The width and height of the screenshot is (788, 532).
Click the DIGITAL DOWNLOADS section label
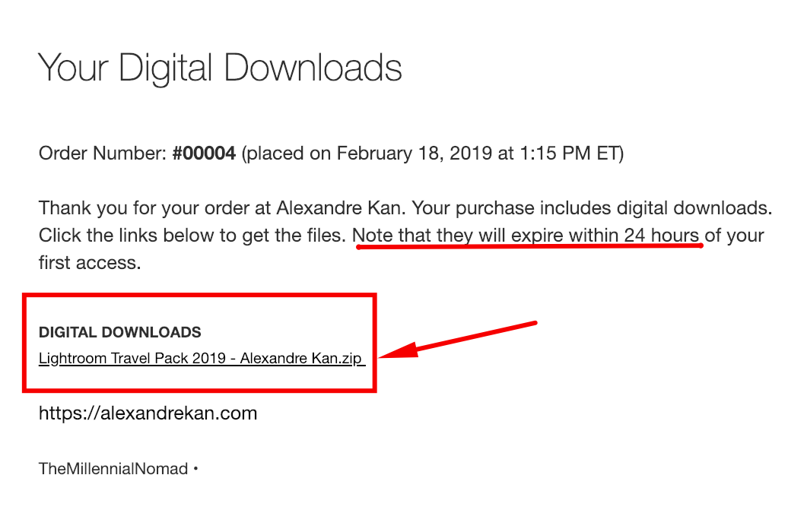click(119, 332)
